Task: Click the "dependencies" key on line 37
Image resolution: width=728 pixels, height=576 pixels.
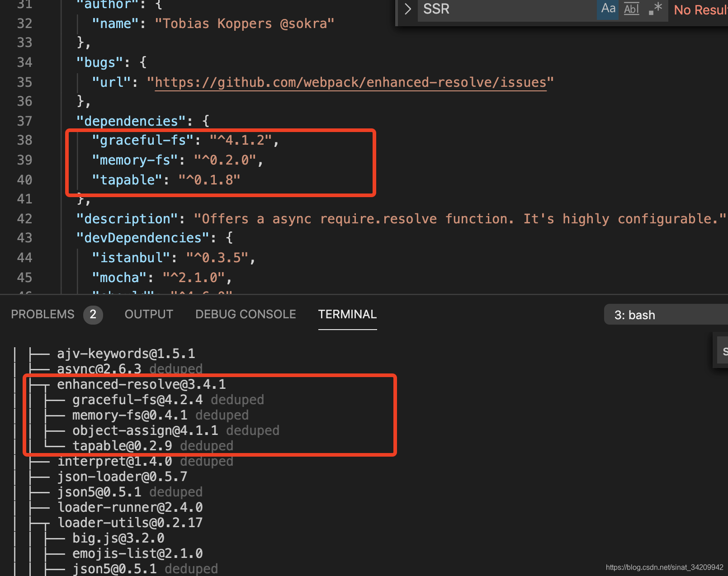Action: [x=131, y=121]
